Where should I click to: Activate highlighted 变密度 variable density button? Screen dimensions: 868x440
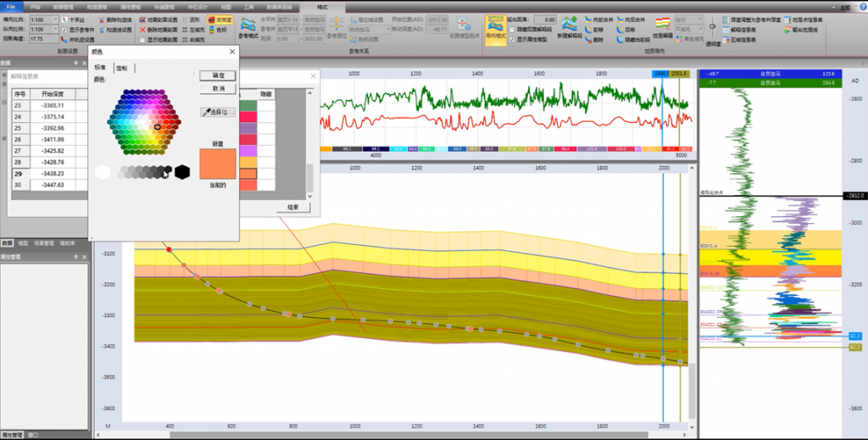(x=220, y=20)
